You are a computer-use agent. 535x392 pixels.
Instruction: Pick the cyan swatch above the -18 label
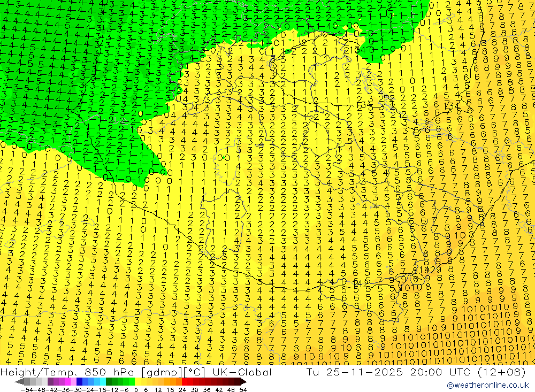pyautogui.click(x=103, y=382)
